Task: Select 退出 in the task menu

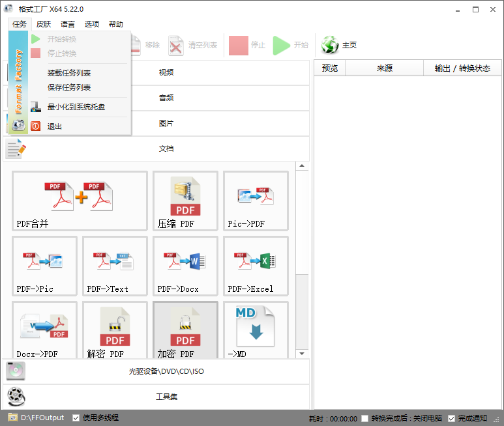Action: [x=80, y=126]
